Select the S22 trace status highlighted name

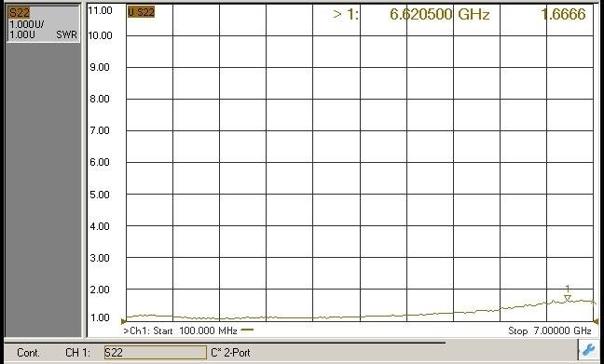click(x=19, y=13)
